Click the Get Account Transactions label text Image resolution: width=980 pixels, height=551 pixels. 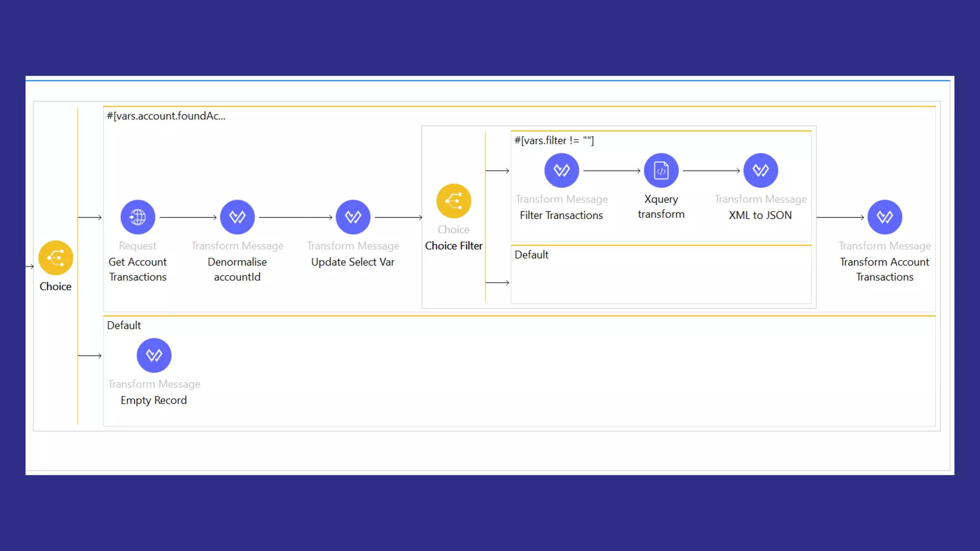tap(138, 269)
